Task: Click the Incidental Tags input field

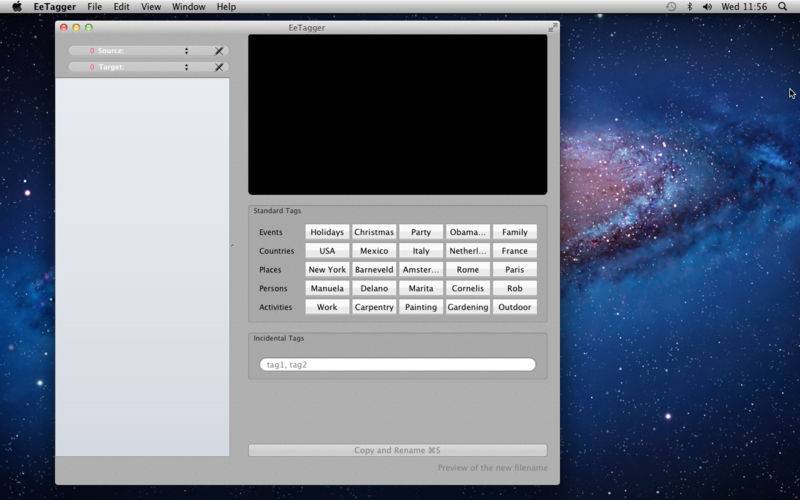Action: (397, 365)
